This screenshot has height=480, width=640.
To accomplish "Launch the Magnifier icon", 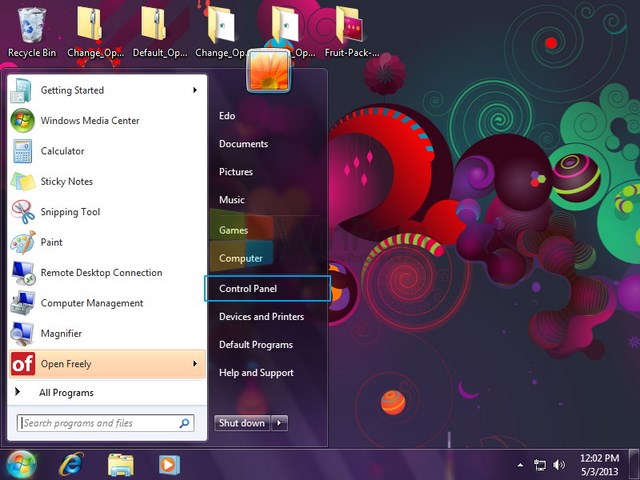I will coord(22,333).
